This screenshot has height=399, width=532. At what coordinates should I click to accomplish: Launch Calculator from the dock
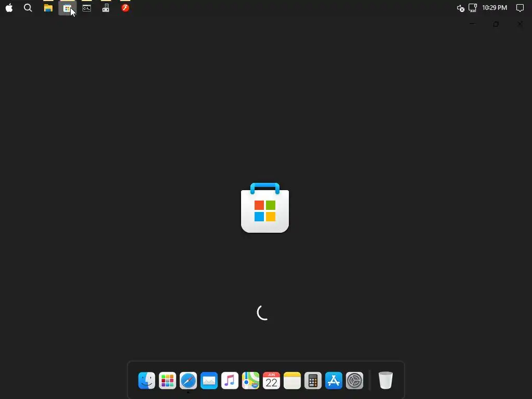click(x=313, y=380)
